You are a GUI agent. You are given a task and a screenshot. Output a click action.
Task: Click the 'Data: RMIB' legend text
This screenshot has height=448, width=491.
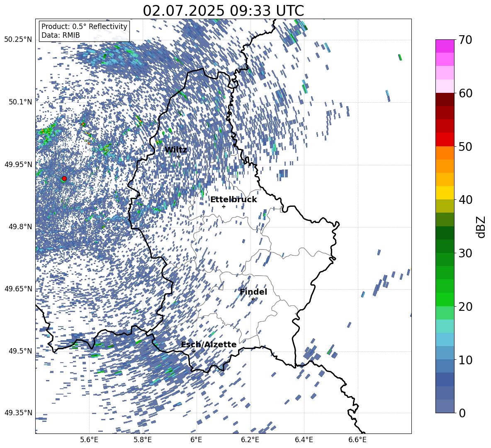(61, 35)
